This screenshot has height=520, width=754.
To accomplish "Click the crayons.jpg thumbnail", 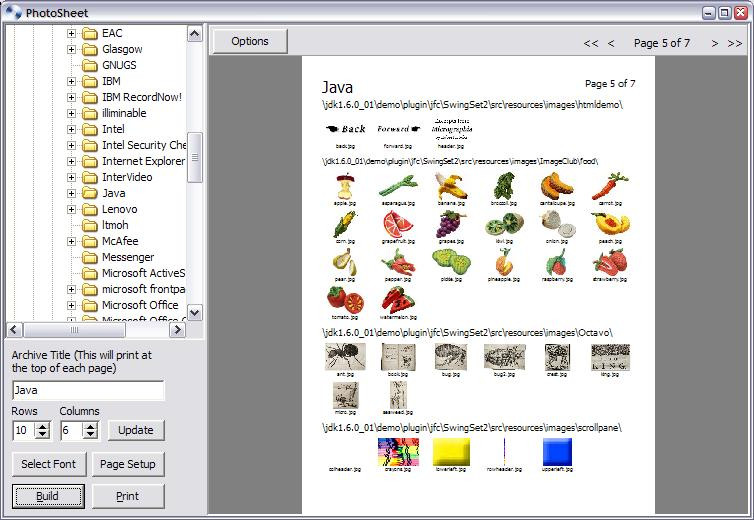I will point(398,452).
